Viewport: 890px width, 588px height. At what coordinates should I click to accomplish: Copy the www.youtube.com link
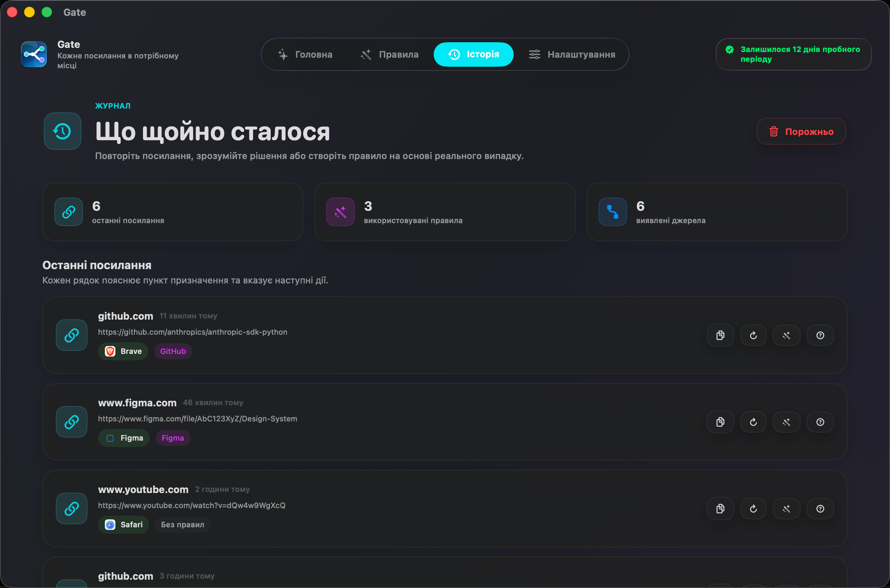tap(720, 508)
